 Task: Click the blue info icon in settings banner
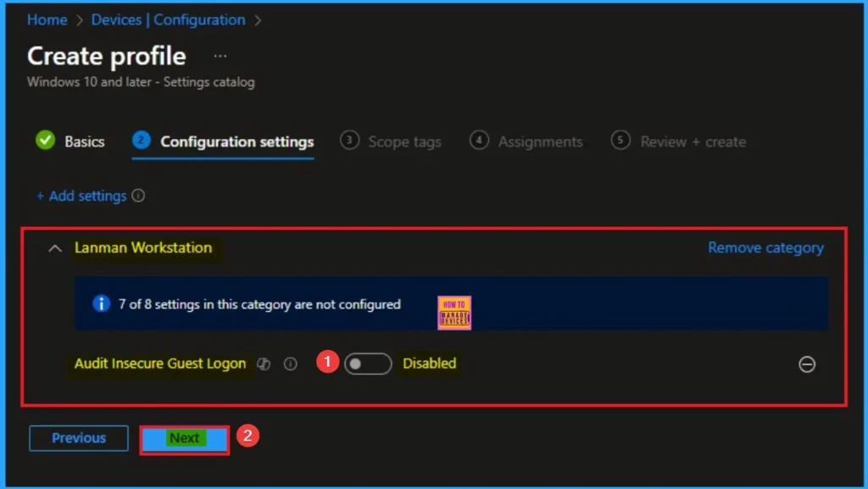[x=102, y=303]
